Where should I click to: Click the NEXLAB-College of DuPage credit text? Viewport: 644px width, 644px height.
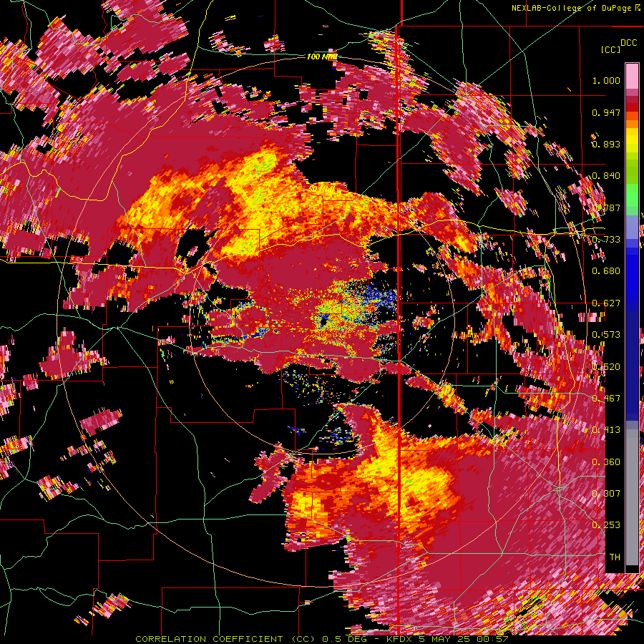click(572, 8)
